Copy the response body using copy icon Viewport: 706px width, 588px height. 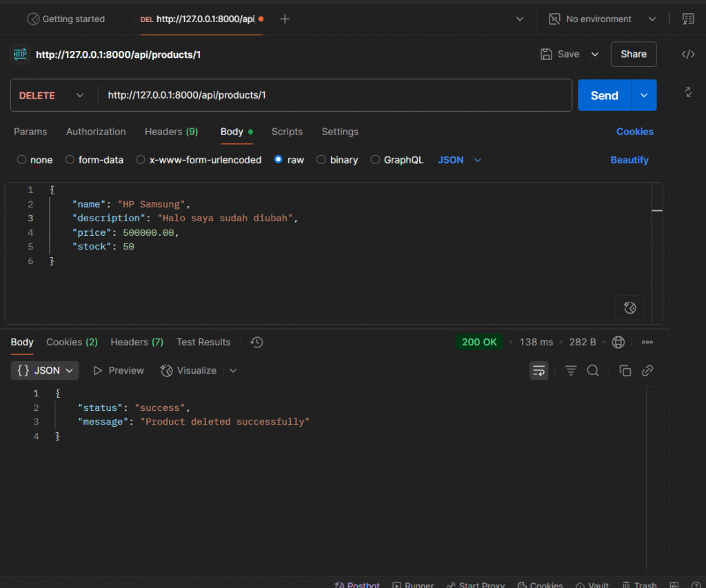click(625, 371)
